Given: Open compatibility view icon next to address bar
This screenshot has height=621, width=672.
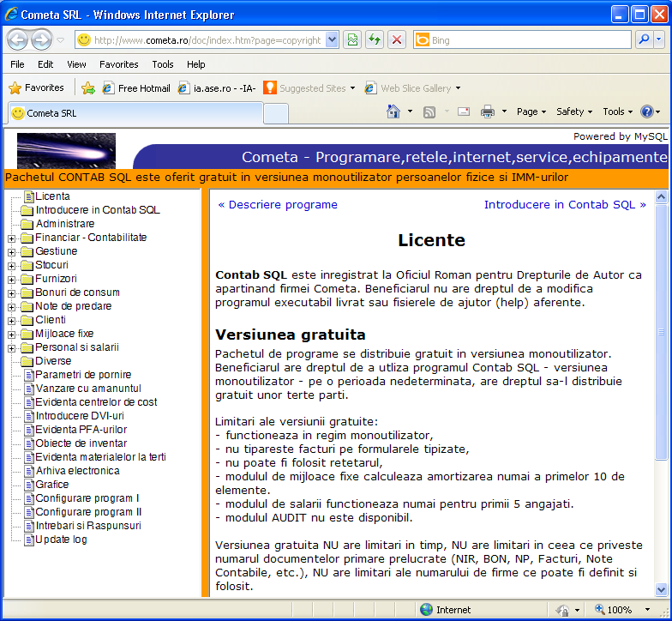Looking at the screenshot, I should [352, 39].
